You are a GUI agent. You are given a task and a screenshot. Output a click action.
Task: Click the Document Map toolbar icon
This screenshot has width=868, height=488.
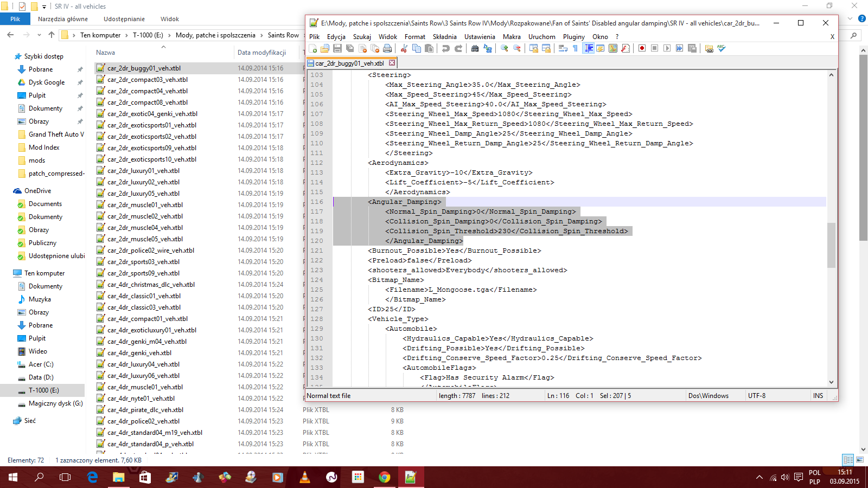[613, 48]
